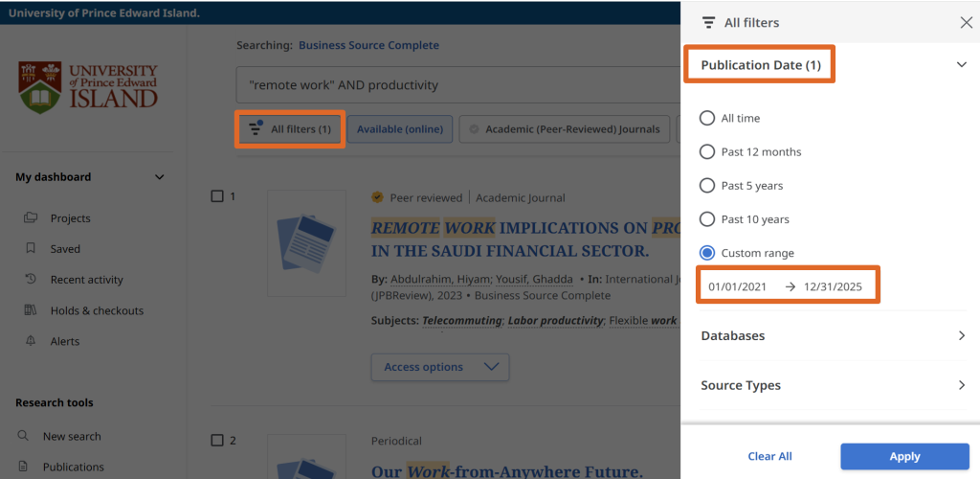Open the Remote Work Implications article title
The width and height of the screenshot is (980, 479).
(x=525, y=239)
